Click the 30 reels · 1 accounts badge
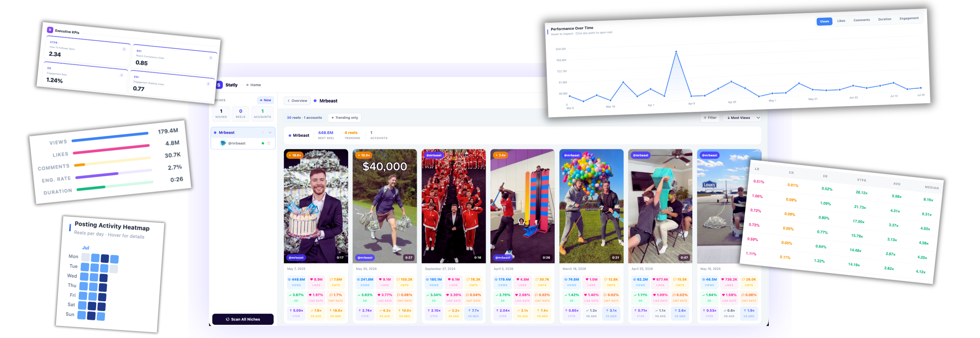This screenshot has width=980, height=338. click(304, 118)
